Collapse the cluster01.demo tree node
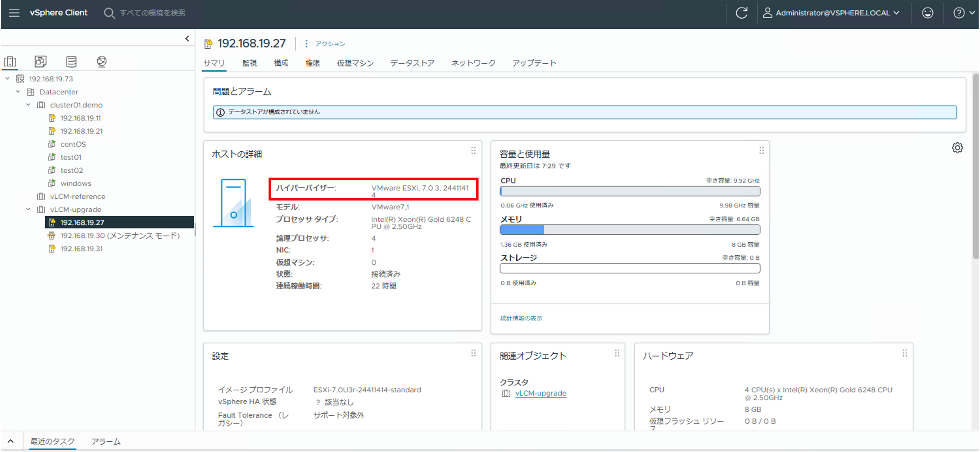 coord(28,105)
